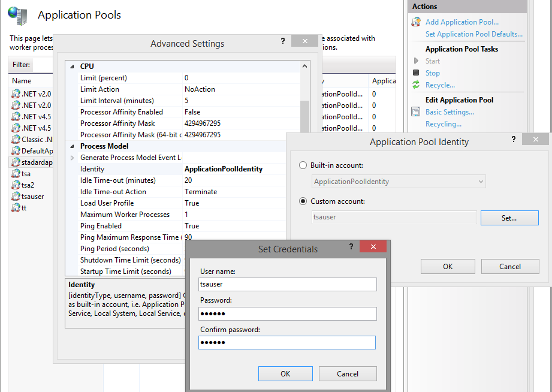Click the Set Credentials help question mark
552x392 pixels.
tap(351, 246)
